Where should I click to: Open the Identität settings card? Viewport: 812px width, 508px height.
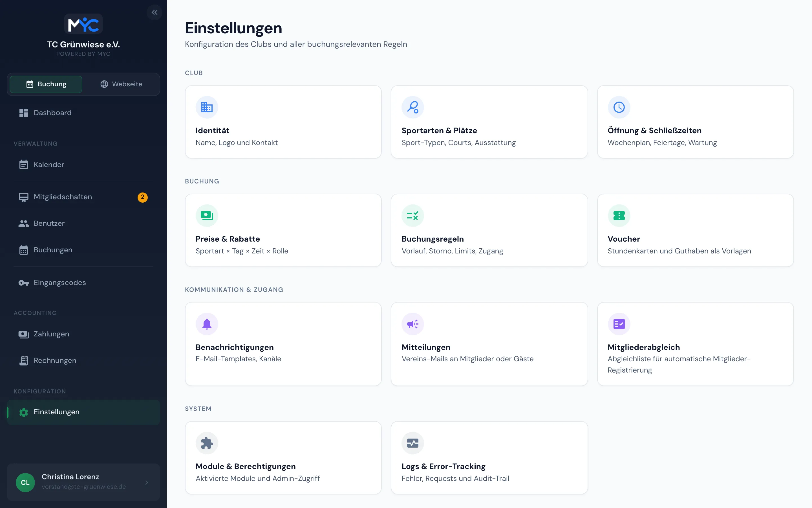[x=283, y=122]
